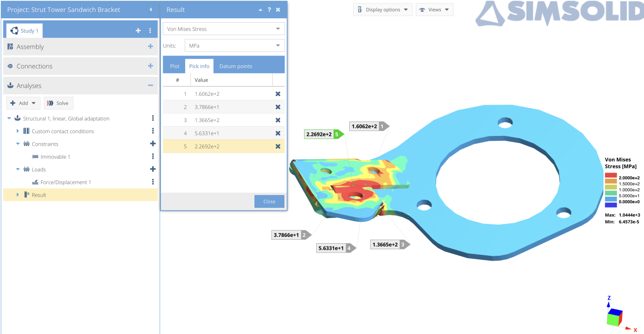The height and width of the screenshot is (334, 644).
Task: Select pick row with value 1.3665e+2
Action: point(224,120)
